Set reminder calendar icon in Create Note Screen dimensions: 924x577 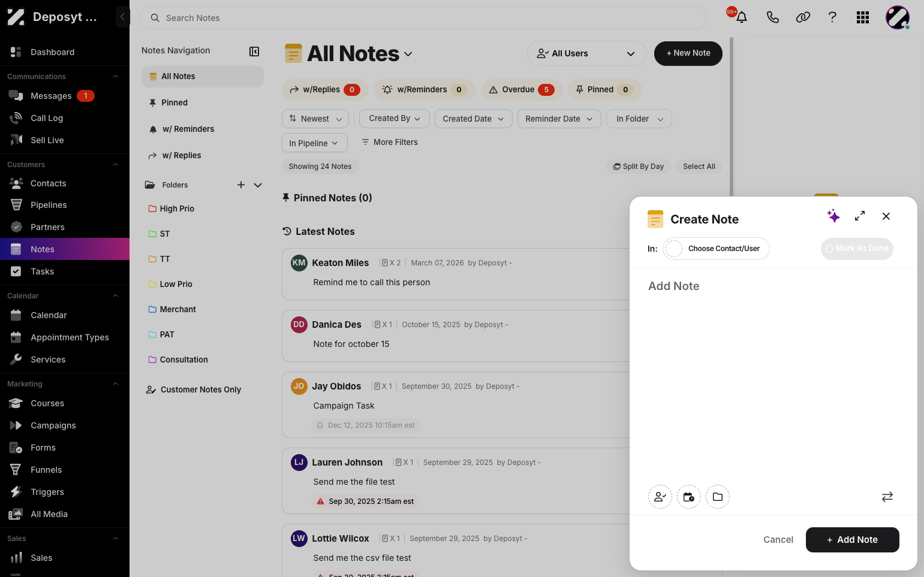tap(689, 497)
